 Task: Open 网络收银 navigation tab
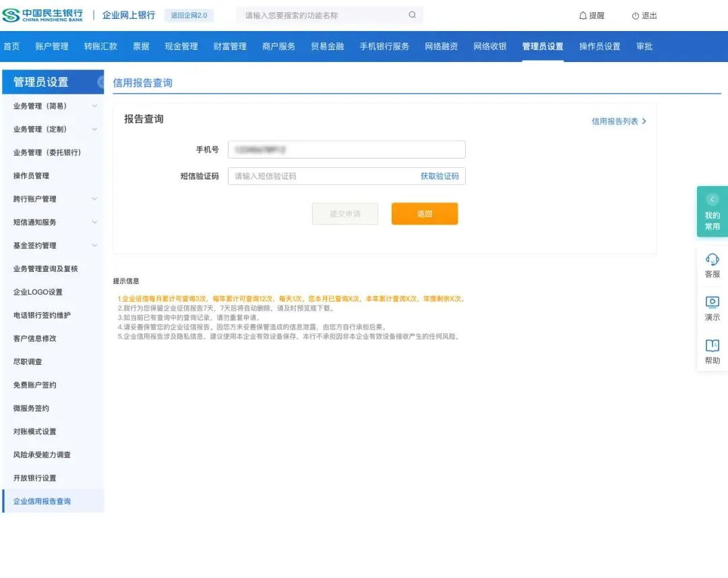pos(490,47)
